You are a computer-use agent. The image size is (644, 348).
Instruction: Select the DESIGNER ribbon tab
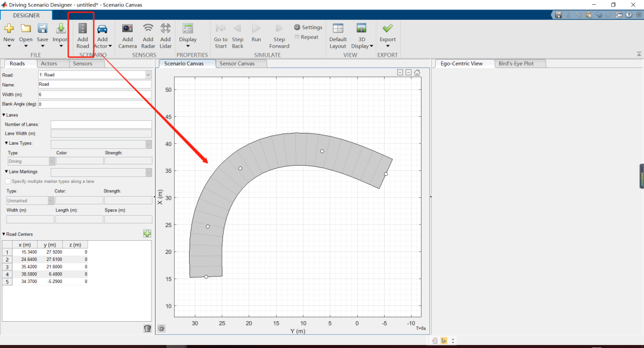tap(26, 15)
